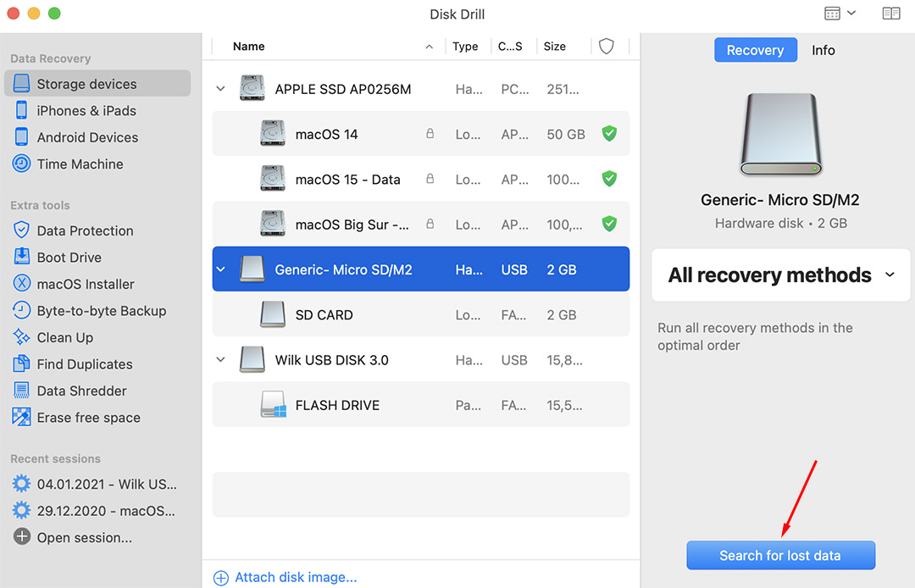
Task: Select the APPLE SSD AP0256M disk row
Action: 421,89
